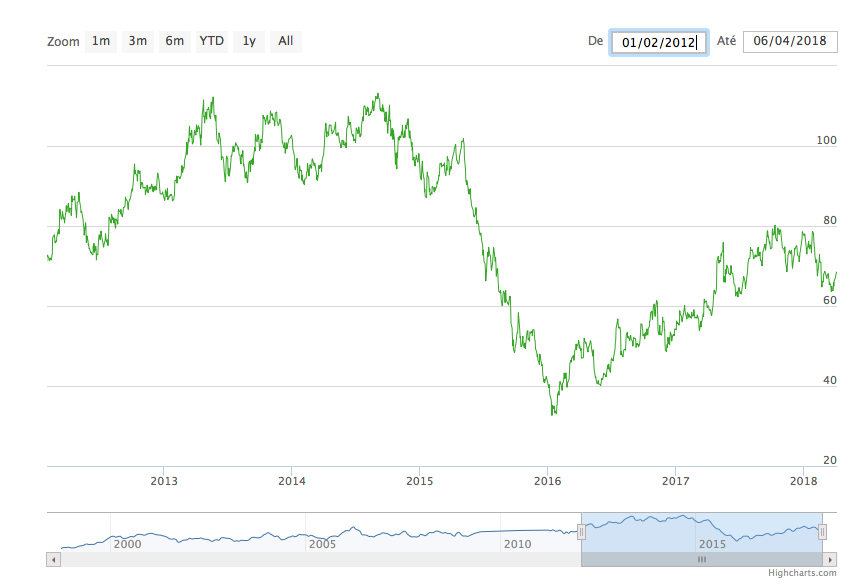Click the right navigator range handle
Screen dimensions: 865x584
[x=822, y=533]
